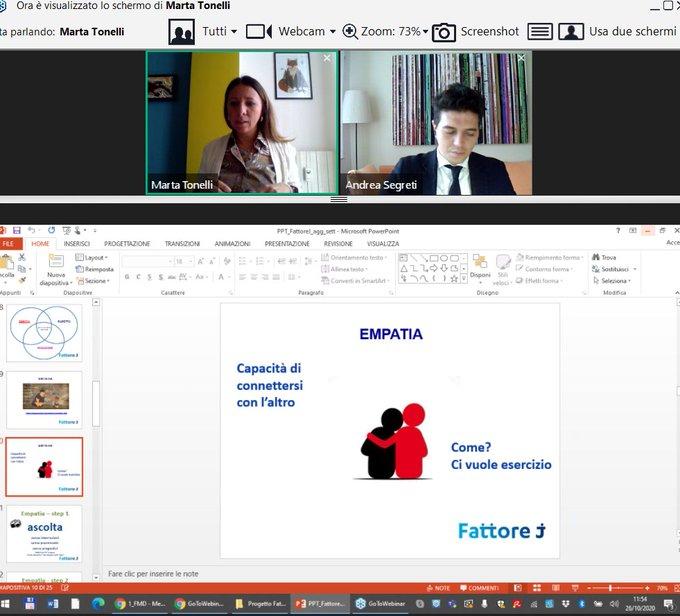Click the Zoom magnifier icon
Image resolution: width=680 pixels, height=616 pixels.
[350, 32]
